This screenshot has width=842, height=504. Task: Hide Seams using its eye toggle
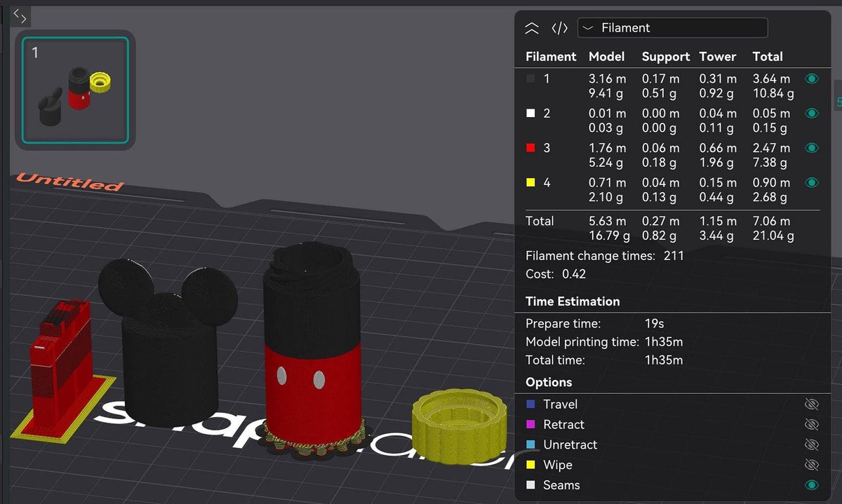point(812,485)
